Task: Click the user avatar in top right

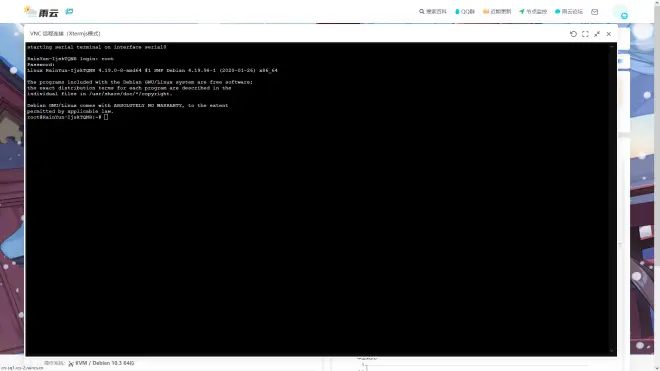Action: click(x=620, y=12)
